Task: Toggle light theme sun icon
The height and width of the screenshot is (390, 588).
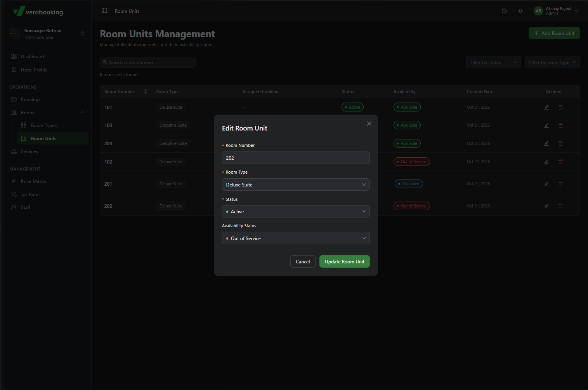Action: coord(520,11)
